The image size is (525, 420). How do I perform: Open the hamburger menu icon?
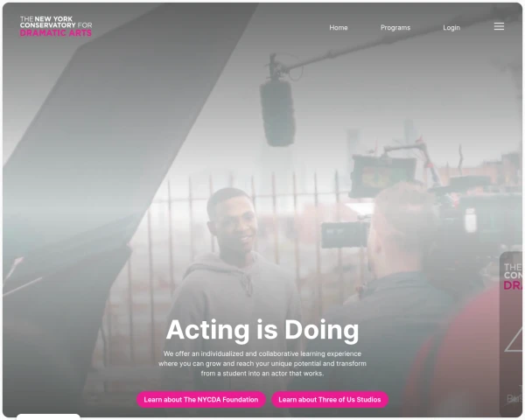click(x=499, y=26)
